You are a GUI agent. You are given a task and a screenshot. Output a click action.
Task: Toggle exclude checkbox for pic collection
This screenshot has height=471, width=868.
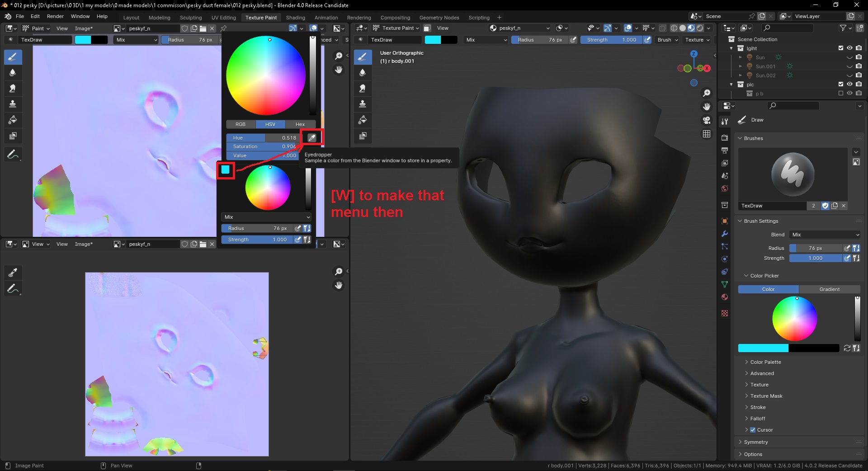pos(841,84)
